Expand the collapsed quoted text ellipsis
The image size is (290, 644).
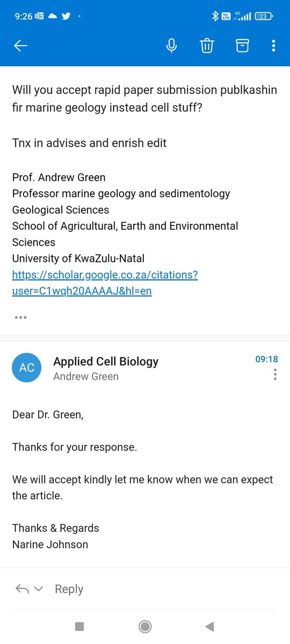point(20,317)
